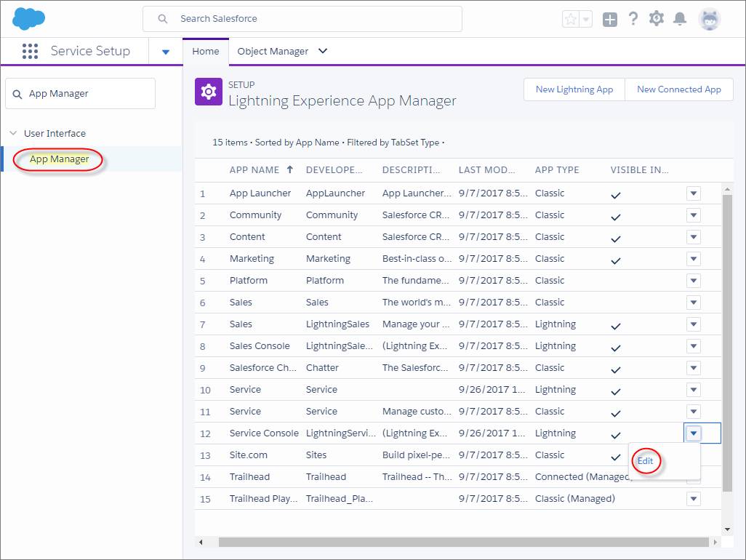The width and height of the screenshot is (746, 560).
Task: Open the favorites list dropdown arrow
Action: [585, 19]
